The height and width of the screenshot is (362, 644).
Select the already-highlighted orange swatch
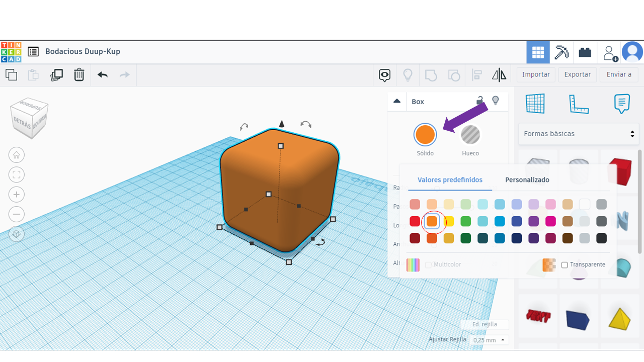432,221
